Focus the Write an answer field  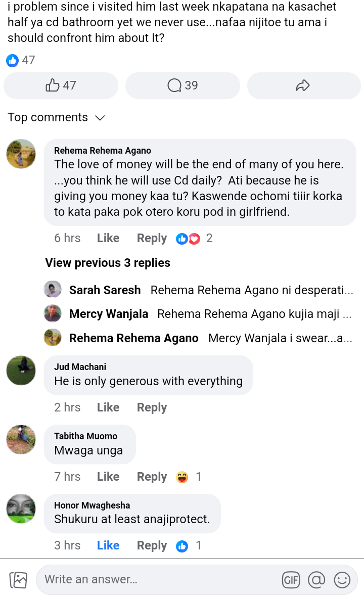click(x=157, y=580)
